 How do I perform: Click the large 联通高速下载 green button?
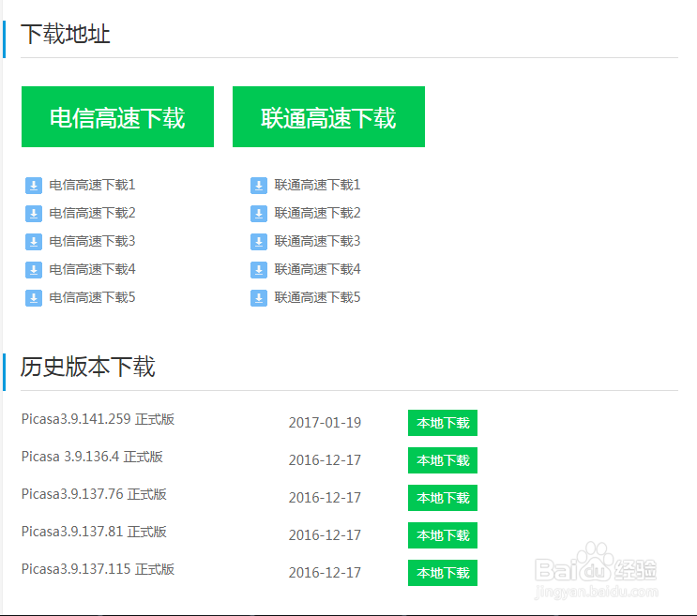tap(328, 117)
